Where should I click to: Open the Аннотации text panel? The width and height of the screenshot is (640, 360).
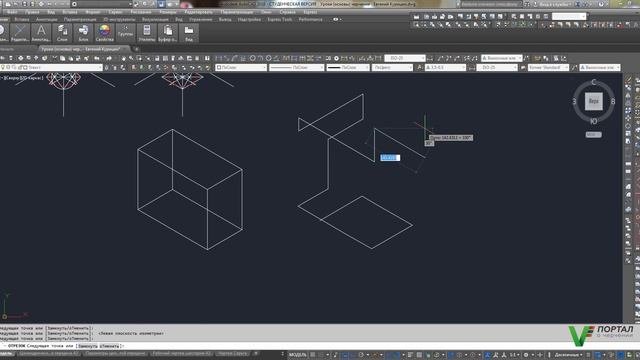pos(41,33)
